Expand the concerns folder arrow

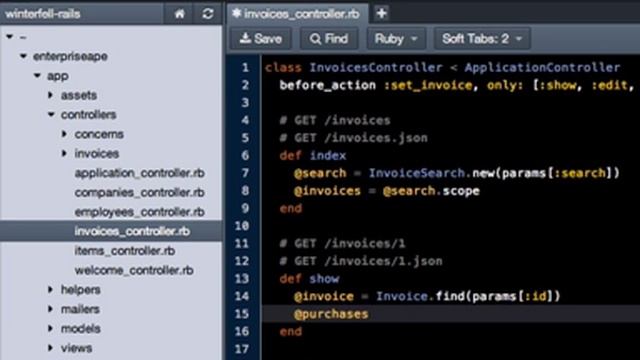[64, 134]
